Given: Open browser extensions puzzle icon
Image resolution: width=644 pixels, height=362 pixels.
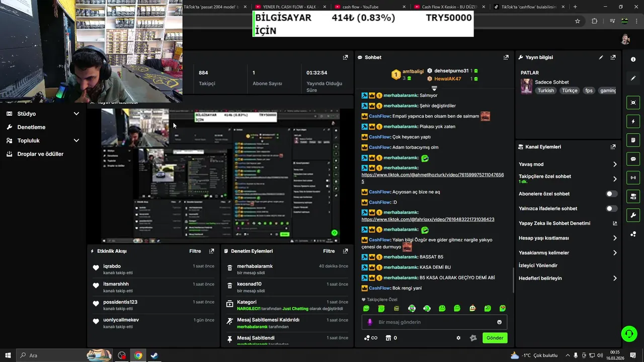Looking at the screenshot, I should point(595,21).
